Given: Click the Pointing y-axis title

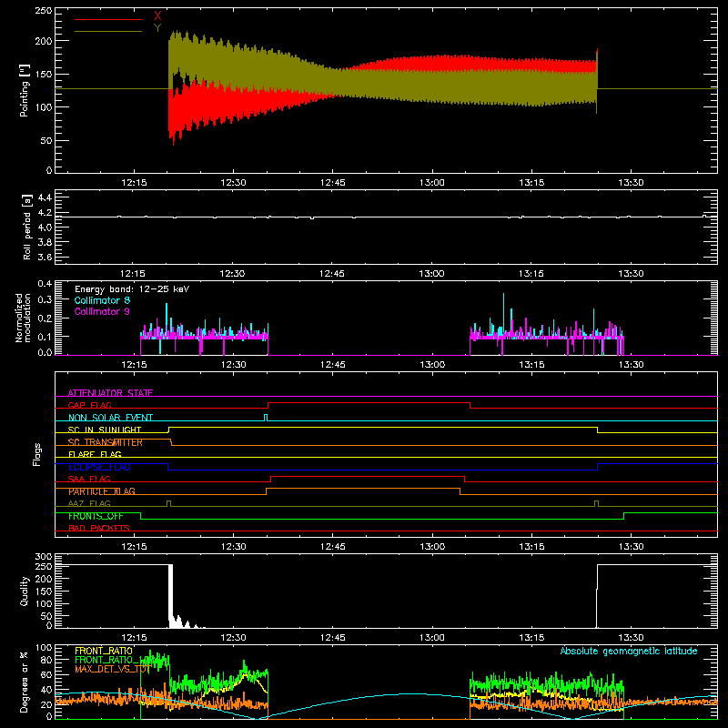Looking at the screenshot, I should tap(25, 90).
